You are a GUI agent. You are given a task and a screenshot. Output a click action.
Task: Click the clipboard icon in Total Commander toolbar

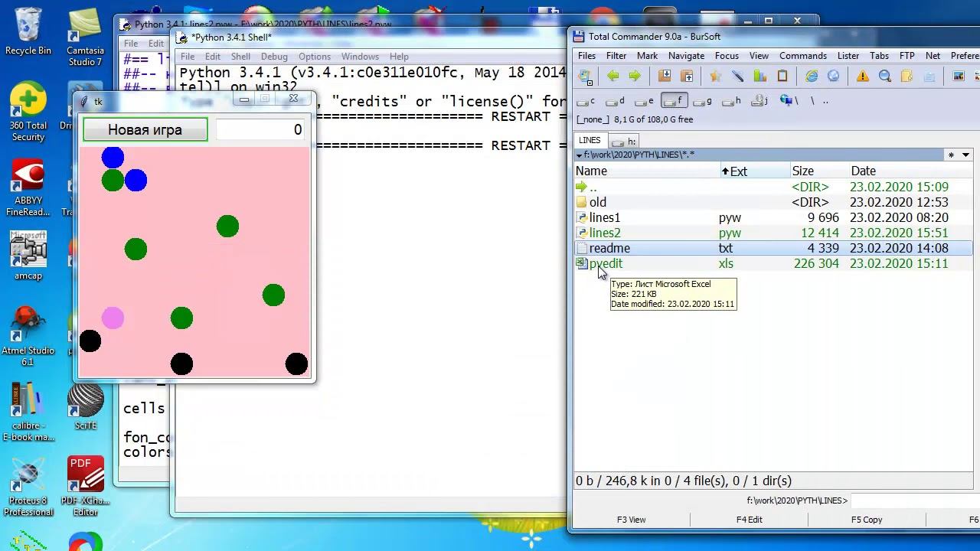(782, 76)
